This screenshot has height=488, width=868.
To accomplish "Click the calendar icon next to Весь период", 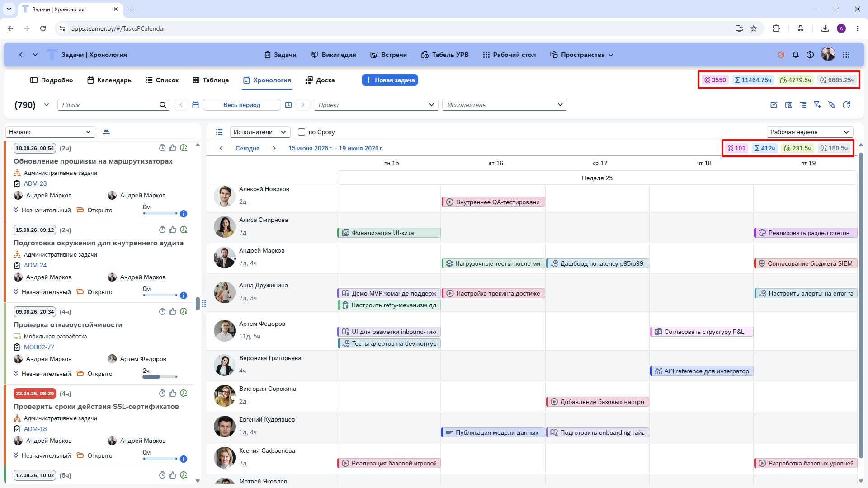I will tap(195, 105).
